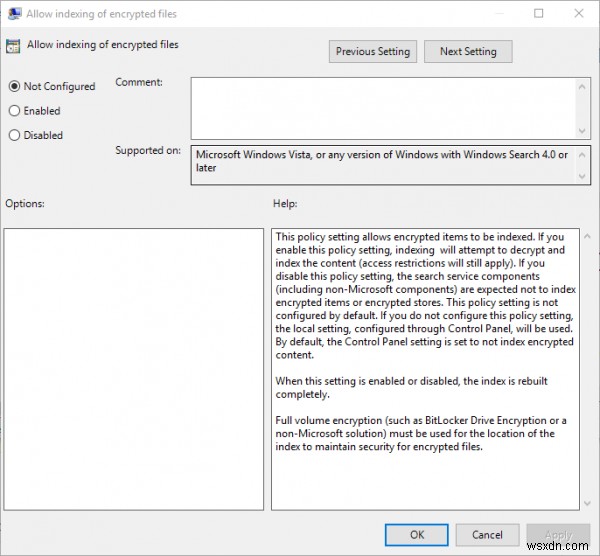The width and height of the screenshot is (600, 556).
Task: Click the Supported on scroll up arrow
Action: point(582,155)
